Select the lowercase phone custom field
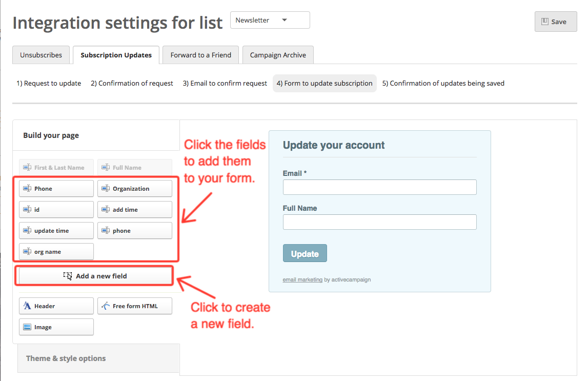 pyautogui.click(x=134, y=230)
